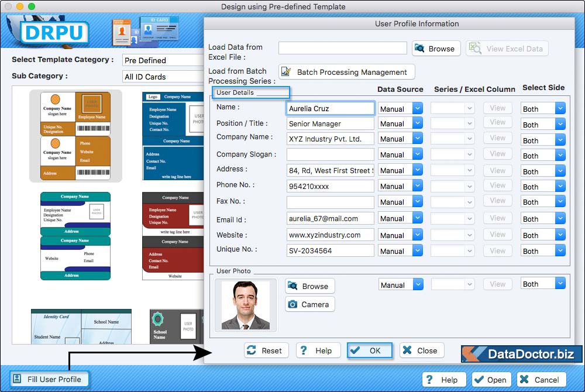
Task: Click the Fill User Profile card icon
Action: coord(17,379)
